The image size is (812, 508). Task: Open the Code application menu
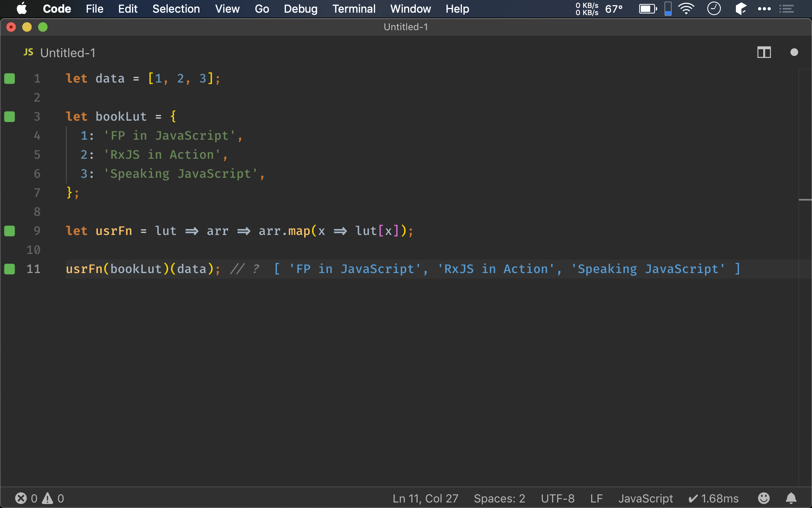57,9
